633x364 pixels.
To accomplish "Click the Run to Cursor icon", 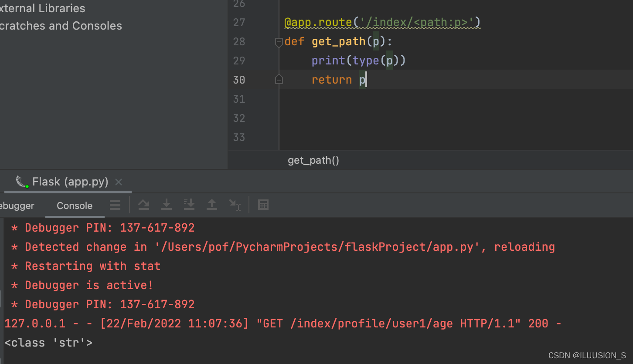I will click(x=235, y=205).
